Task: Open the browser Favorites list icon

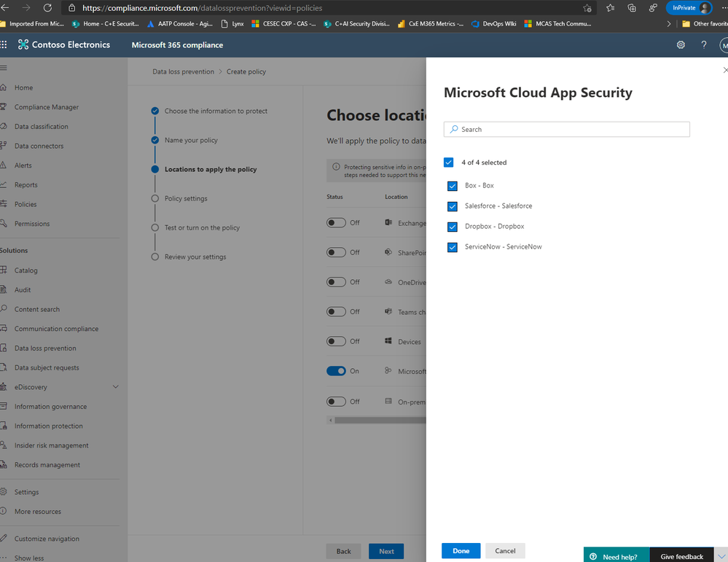Action: click(x=610, y=8)
